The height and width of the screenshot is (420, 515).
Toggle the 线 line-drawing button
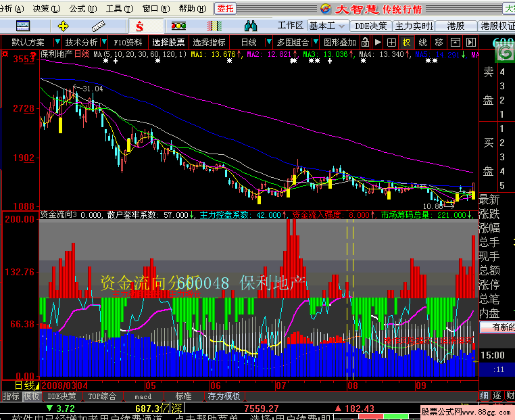(422, 43)
